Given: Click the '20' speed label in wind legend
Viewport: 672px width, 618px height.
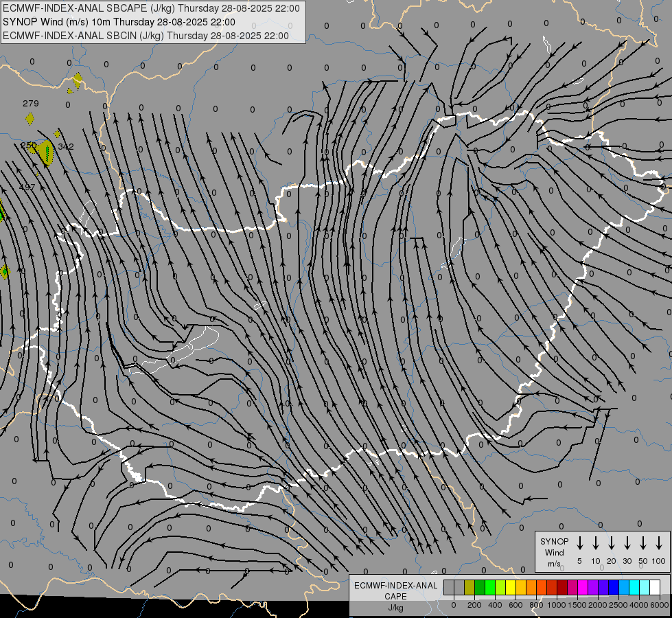Looking at the screenshot, I should tap(611, 561).
